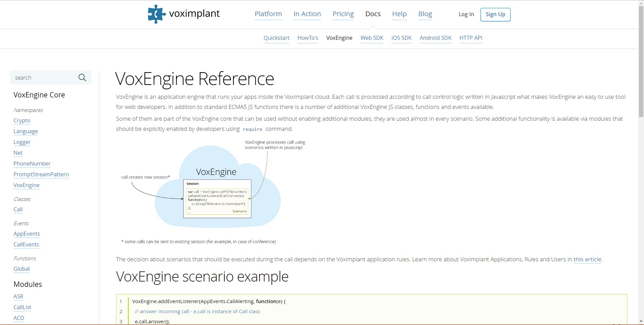Switch to the Web SDK tab
Screen dimensions: 644x325
(x=372, y=38)
